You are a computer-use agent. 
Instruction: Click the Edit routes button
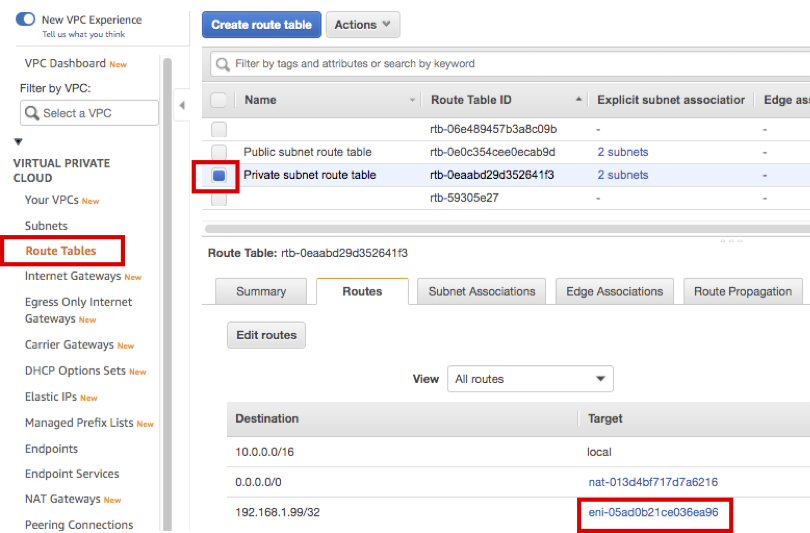(266, 335)
